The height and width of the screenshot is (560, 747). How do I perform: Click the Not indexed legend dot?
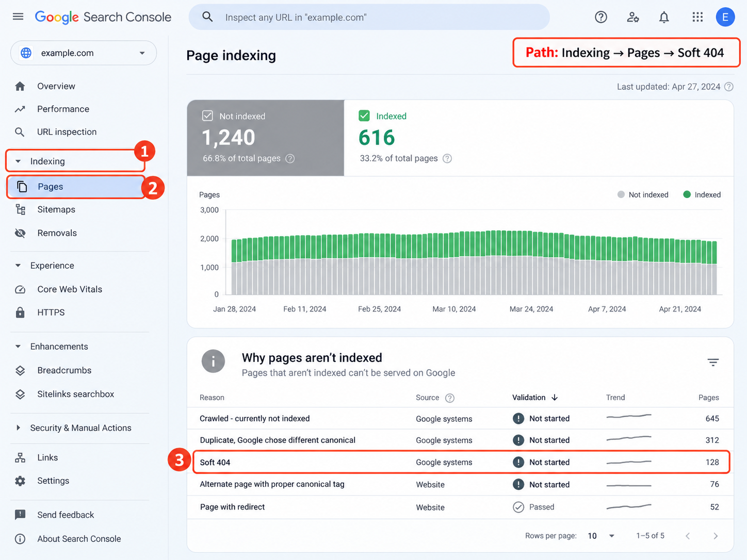pyautogui.click(x=621, y=194)
